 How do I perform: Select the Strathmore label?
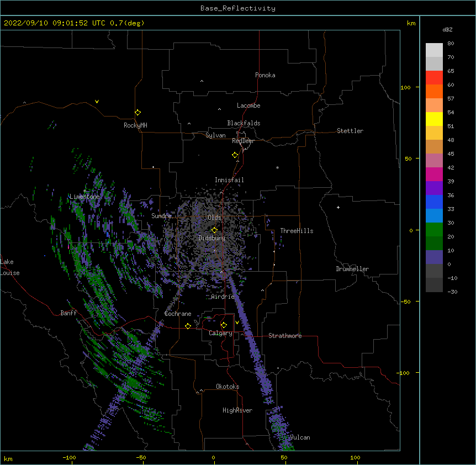(285, 336)
